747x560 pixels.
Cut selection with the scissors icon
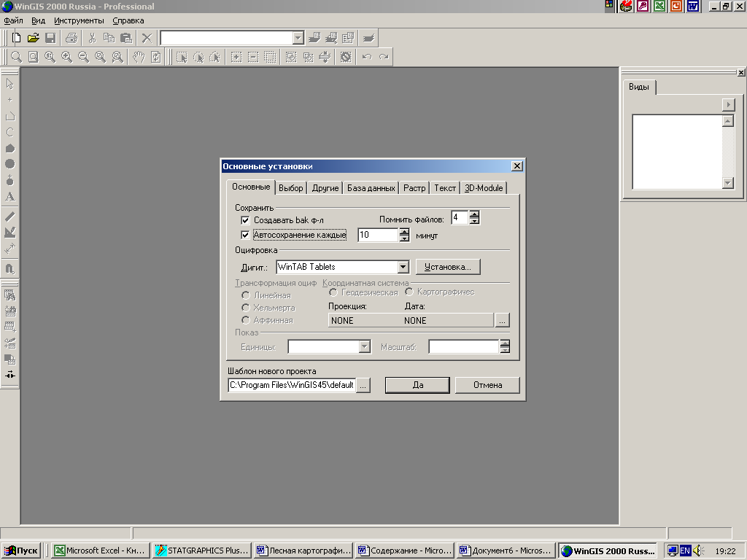(x=93, y=38)
